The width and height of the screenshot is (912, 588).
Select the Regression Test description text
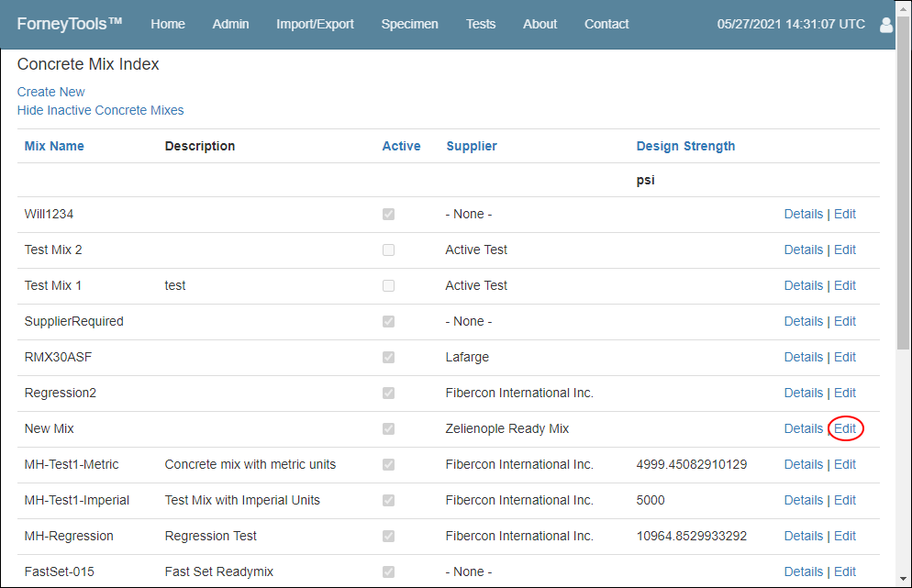tap(210, 537)
